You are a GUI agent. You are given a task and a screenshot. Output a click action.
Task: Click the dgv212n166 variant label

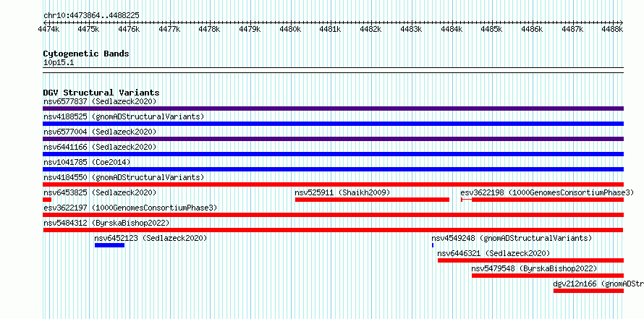598,284
